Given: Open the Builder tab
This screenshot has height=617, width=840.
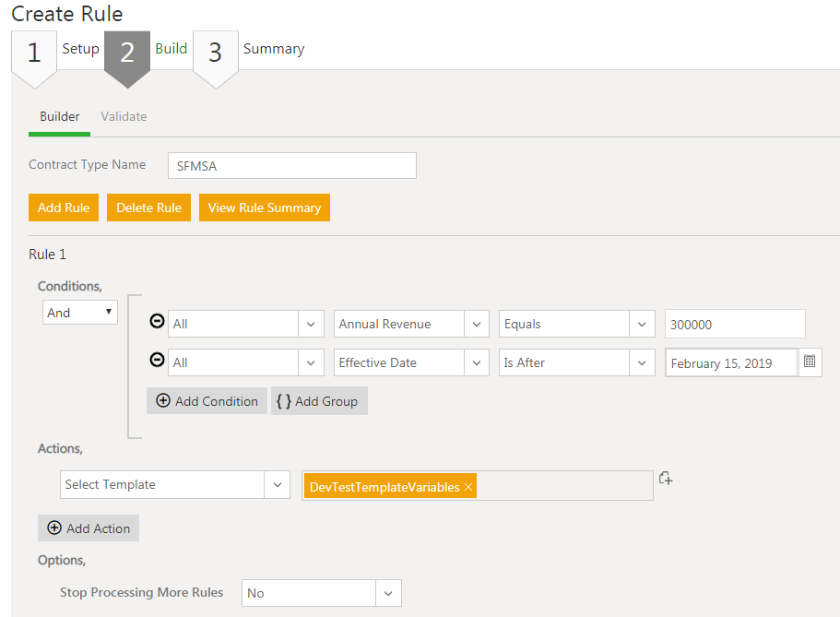Looking at the screenshot, I should pos(60,117).
